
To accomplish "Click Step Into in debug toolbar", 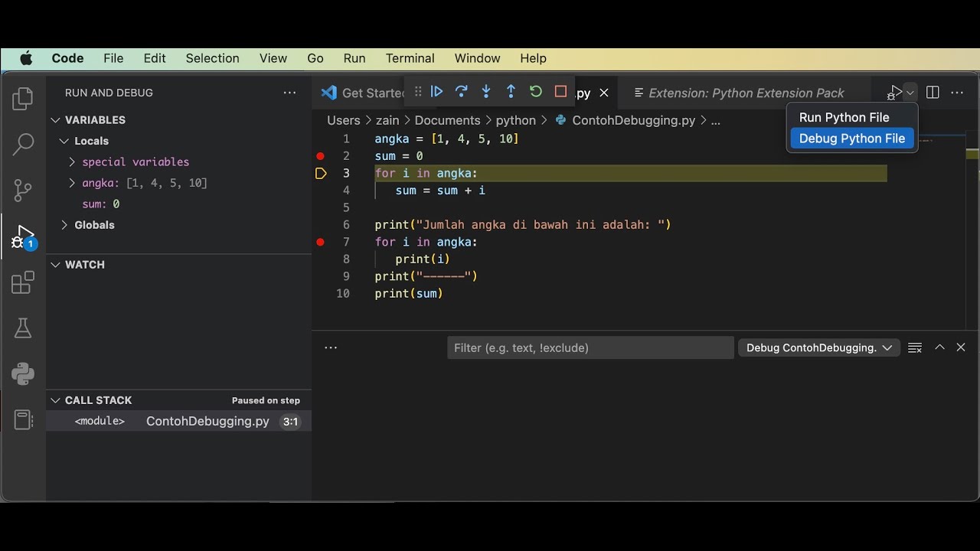I will [x=486, y=92].
